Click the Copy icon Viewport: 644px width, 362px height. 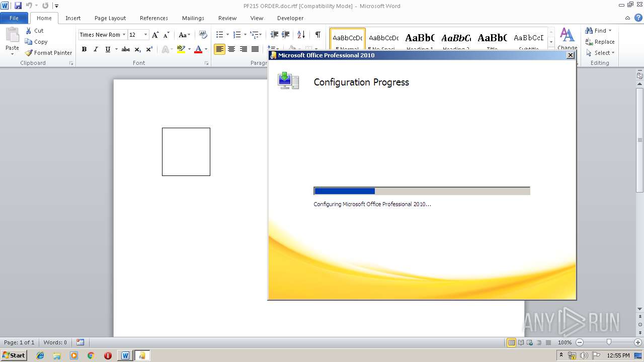[x=29, y=42]
